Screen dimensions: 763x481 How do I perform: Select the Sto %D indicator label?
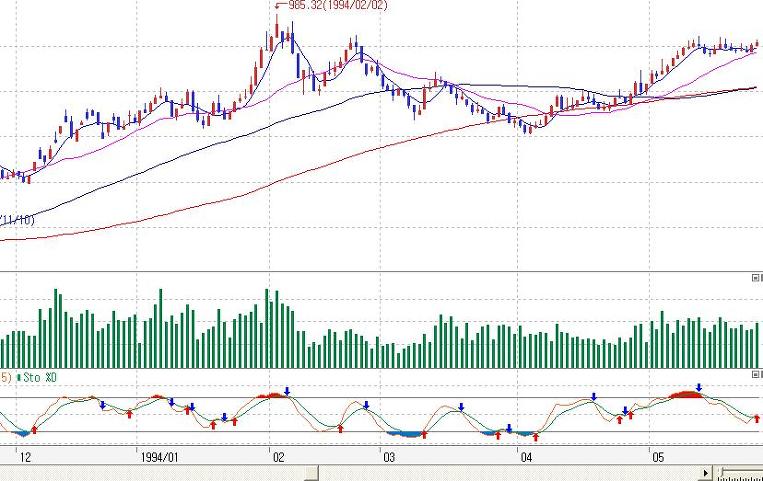coord(40,377)
